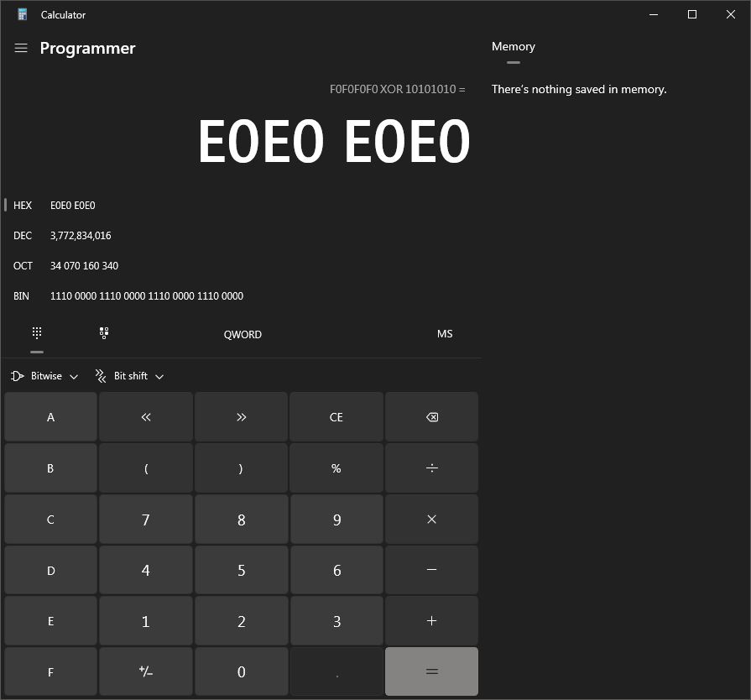Click the expression F0F0F0F0 XOR 10101010 =

point(397,89)
